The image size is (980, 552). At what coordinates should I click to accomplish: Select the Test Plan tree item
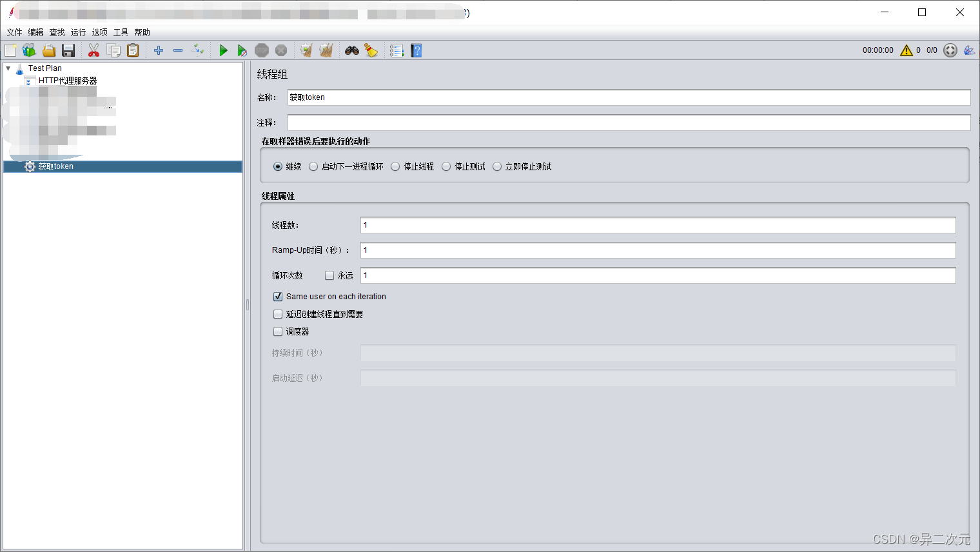pos(45,68)
